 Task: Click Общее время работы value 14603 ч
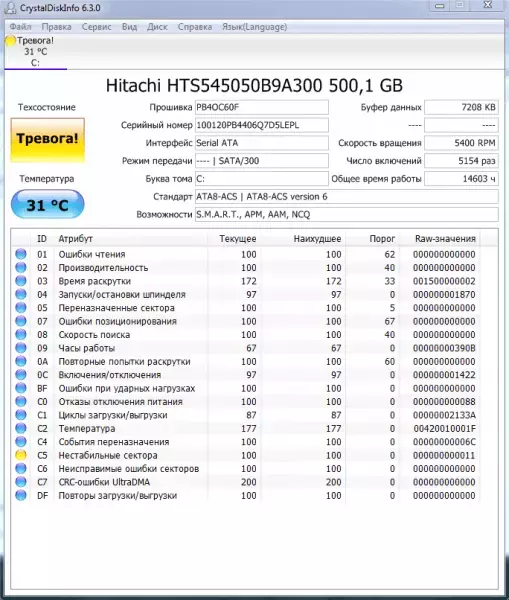point(462,179)
